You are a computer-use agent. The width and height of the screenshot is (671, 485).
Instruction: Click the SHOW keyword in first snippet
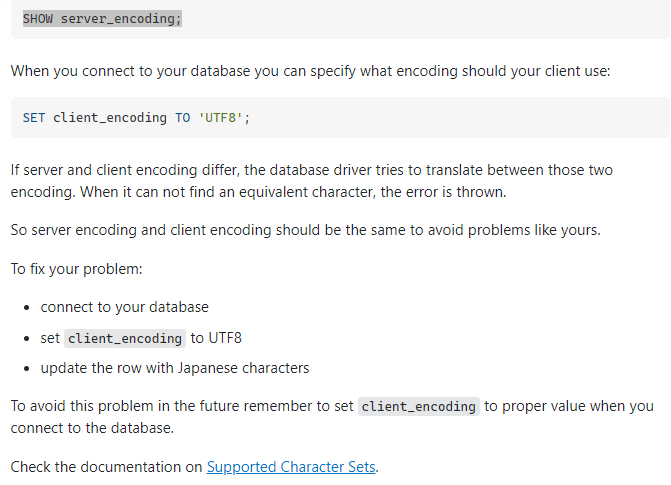38,20
